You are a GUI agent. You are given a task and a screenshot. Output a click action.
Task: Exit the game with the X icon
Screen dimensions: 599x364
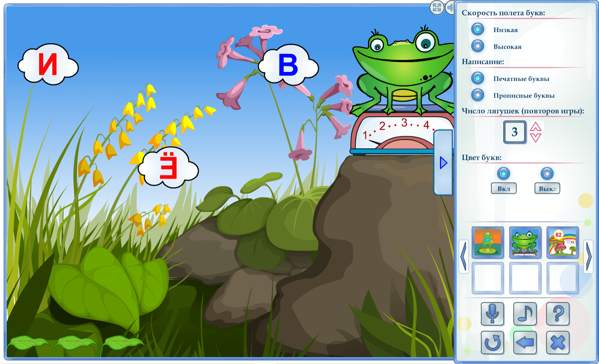[558, 342]
